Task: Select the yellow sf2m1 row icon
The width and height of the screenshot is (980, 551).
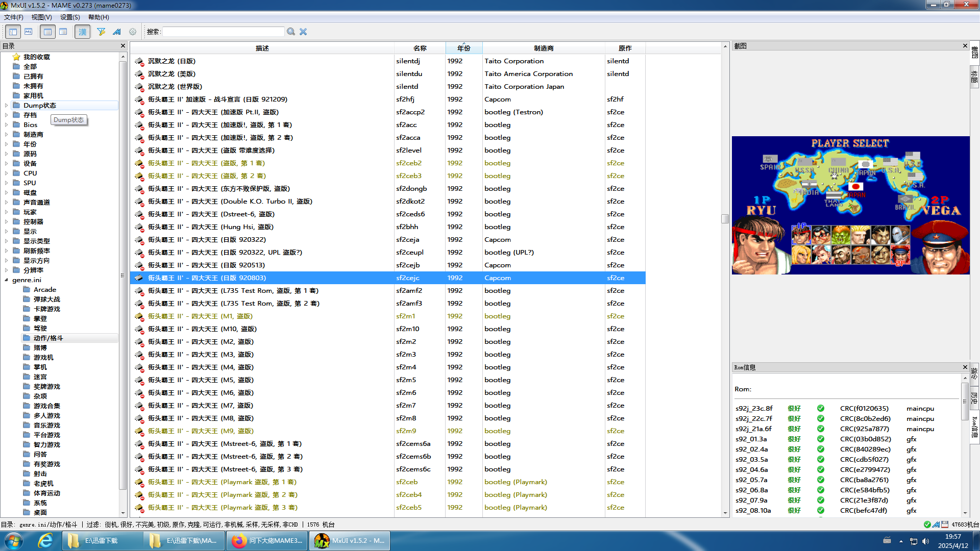Action: [139, 316]
